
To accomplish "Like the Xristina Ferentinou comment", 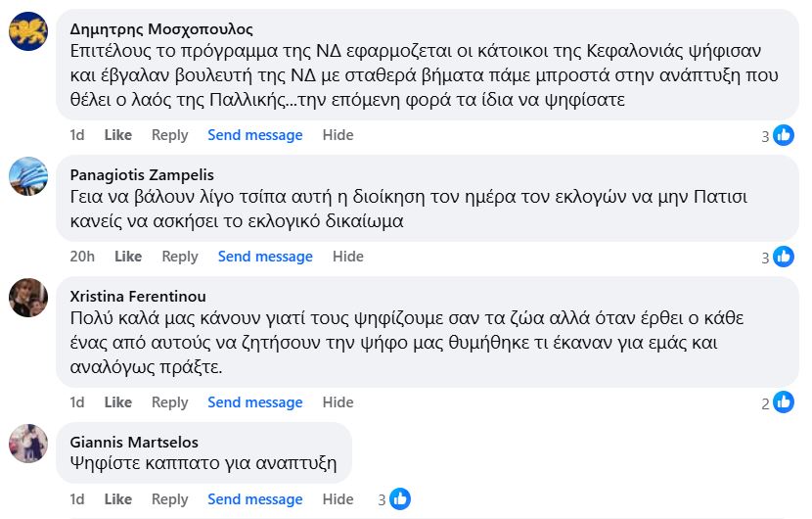I will point(117,402).
